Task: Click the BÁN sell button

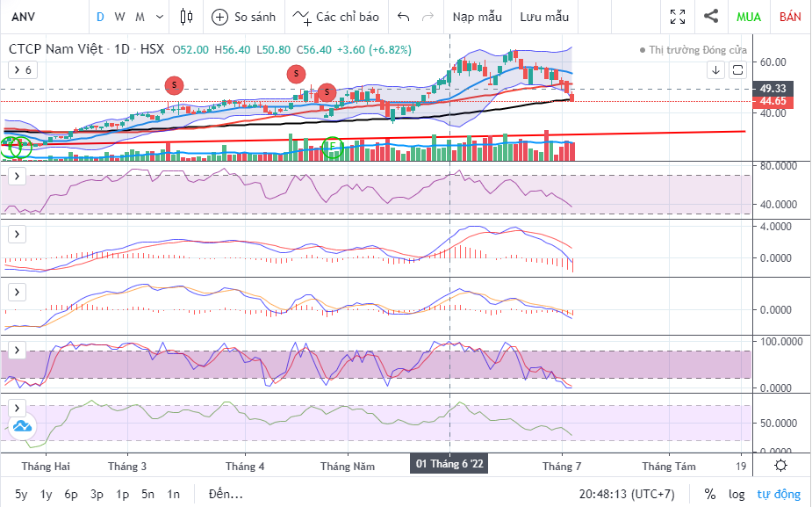Action: click(x=790, y=17)
